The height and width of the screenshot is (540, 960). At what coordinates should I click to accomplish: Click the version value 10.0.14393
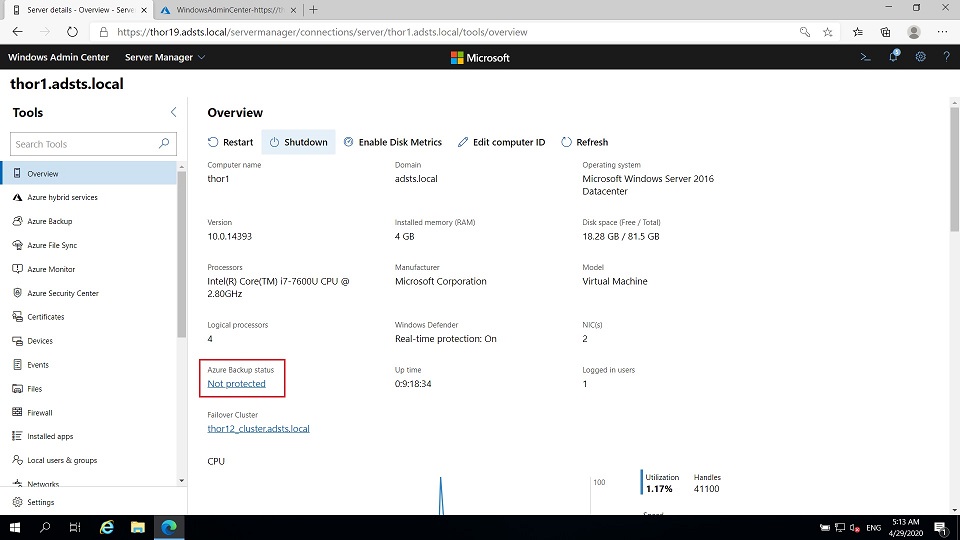[x=230, y=236]
